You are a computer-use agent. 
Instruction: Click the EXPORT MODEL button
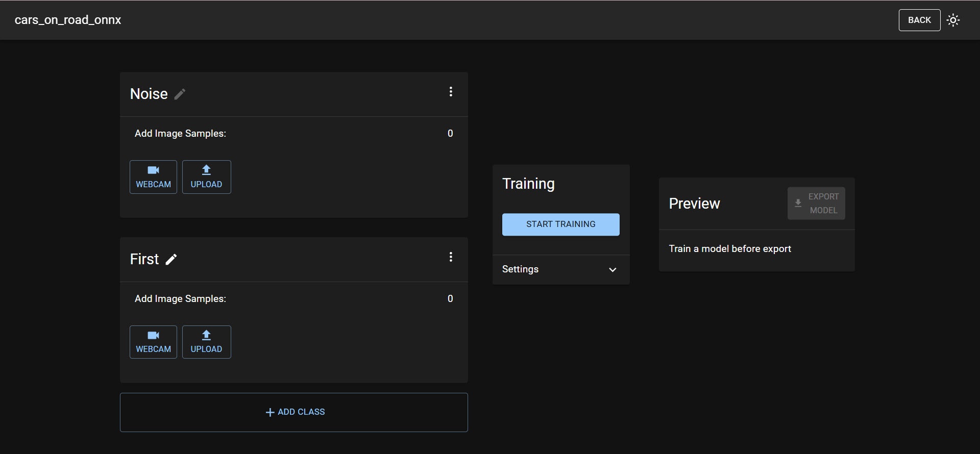pos(816,204)
